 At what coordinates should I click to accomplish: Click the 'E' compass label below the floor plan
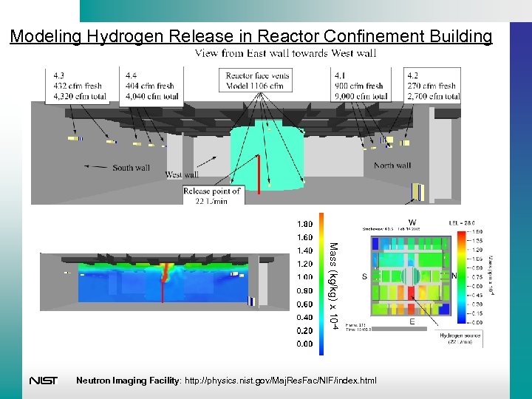pos(412,321)
